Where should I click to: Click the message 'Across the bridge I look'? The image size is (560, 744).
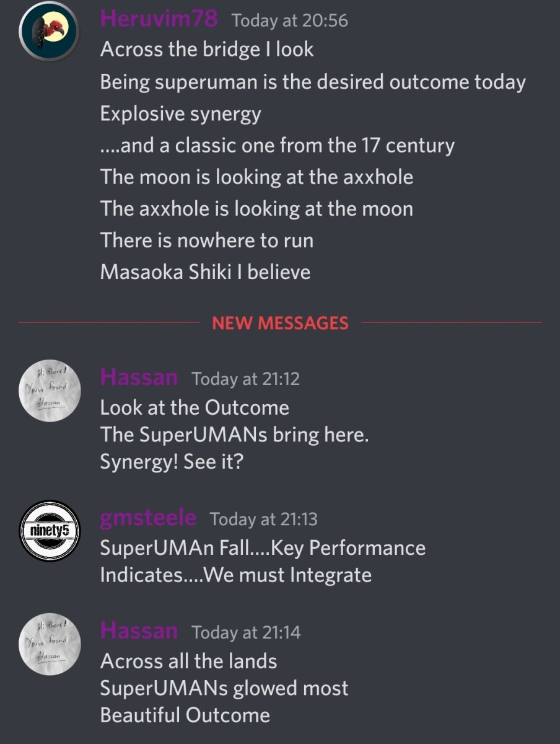tap(207, 50)
